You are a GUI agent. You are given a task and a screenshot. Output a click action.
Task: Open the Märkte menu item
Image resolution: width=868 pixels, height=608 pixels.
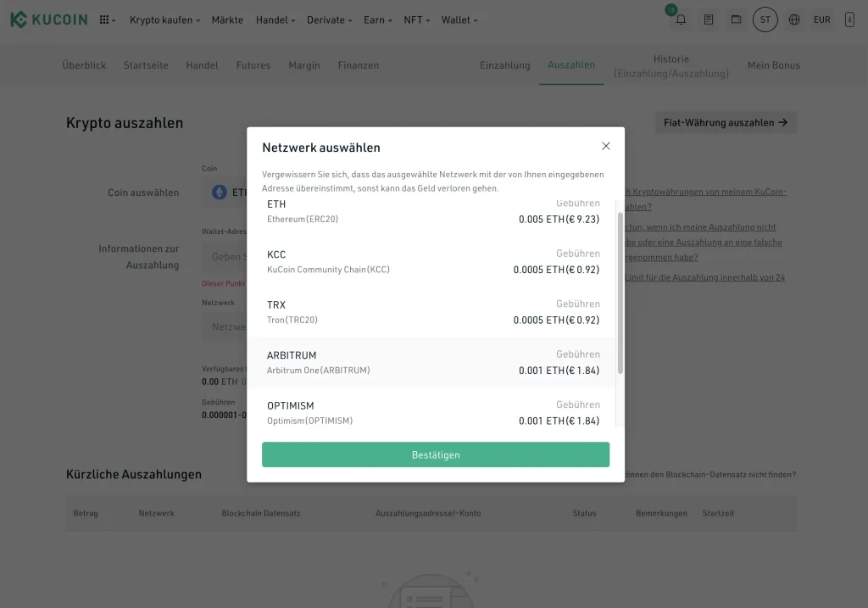coord(227,20)
